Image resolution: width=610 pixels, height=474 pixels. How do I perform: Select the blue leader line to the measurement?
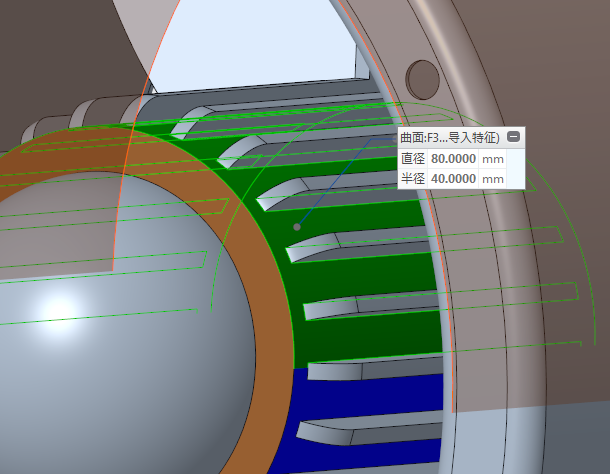point(330,190)
